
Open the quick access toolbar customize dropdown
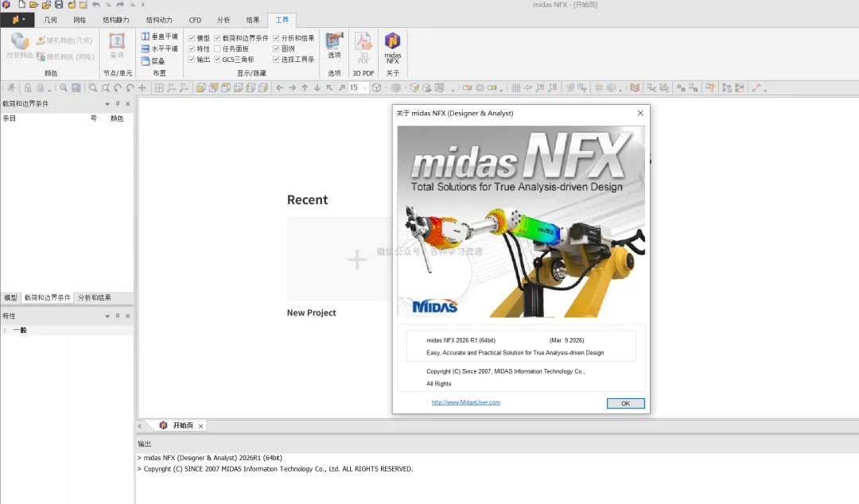point(143,5)
